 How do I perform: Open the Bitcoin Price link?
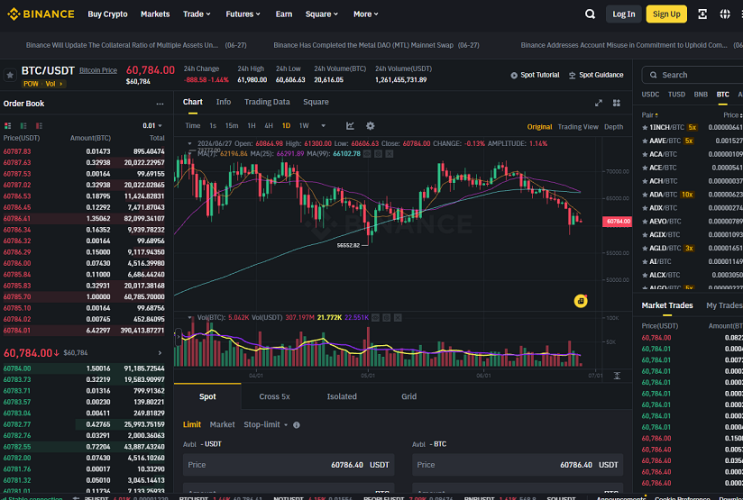click(x=98, y=71)
